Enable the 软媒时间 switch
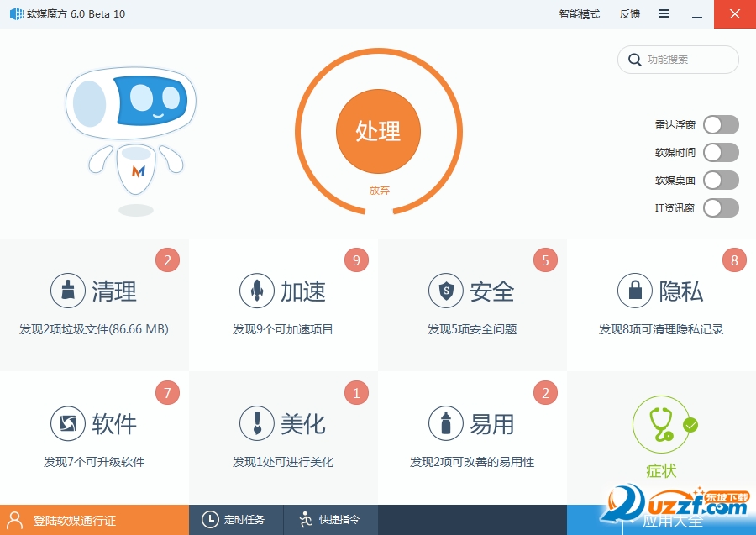 click(x=721, y=153)
